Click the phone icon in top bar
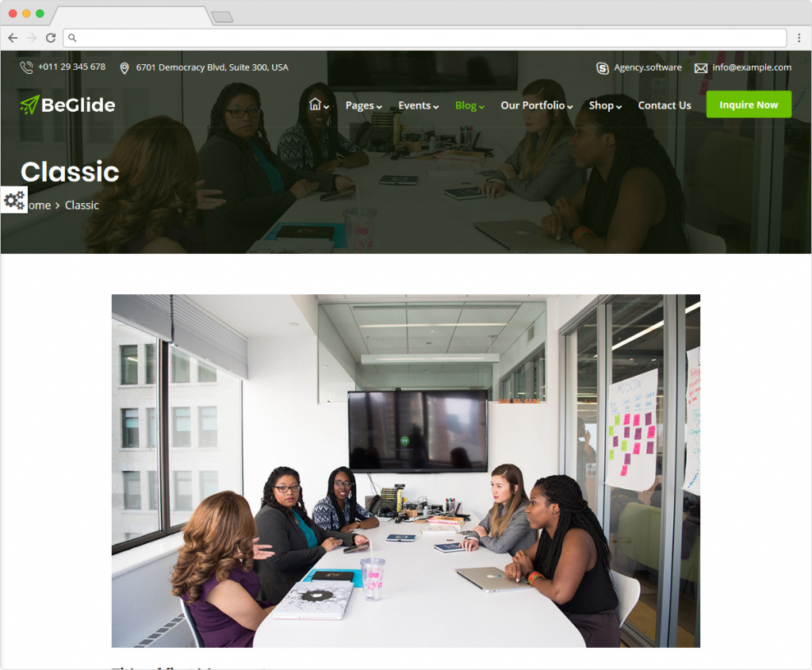This screenshot has width=812, height=670. 26,67
